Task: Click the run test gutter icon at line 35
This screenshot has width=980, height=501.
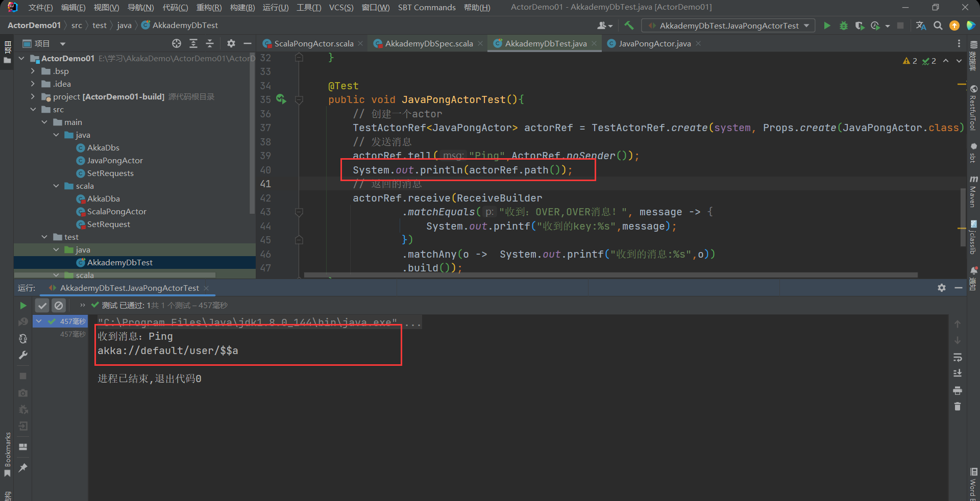Action: click(x=281, y=98)
